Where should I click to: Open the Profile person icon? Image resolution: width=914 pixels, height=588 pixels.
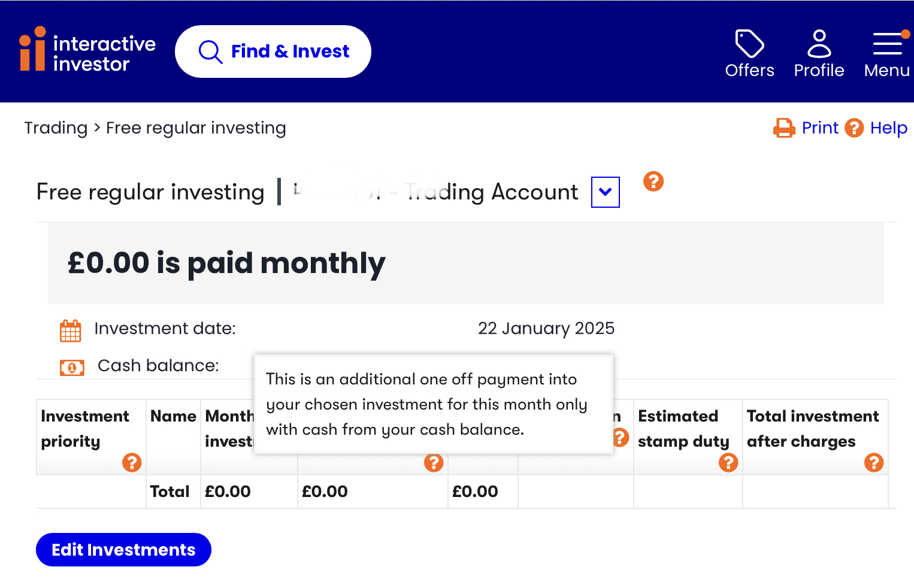pos(819,44)
